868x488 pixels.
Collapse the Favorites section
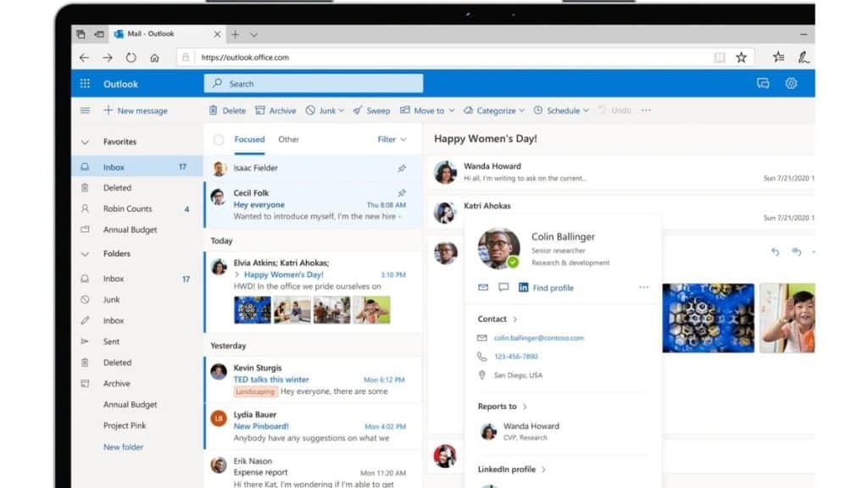click(85, 142)
